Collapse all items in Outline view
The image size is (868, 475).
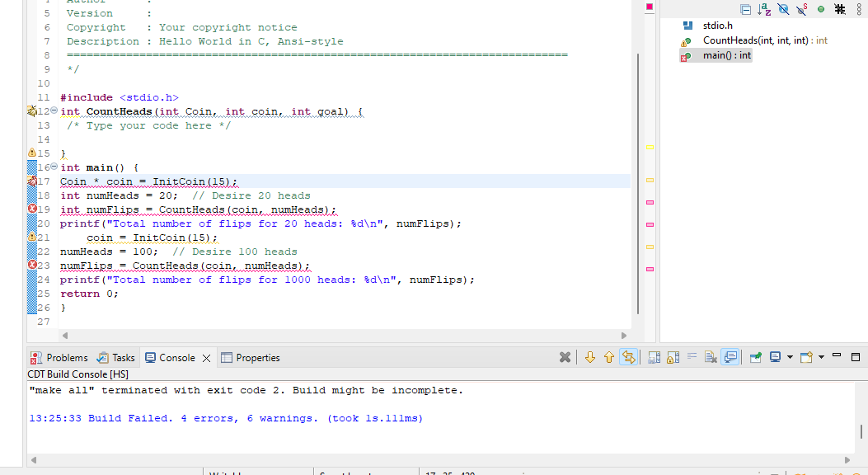746,9
